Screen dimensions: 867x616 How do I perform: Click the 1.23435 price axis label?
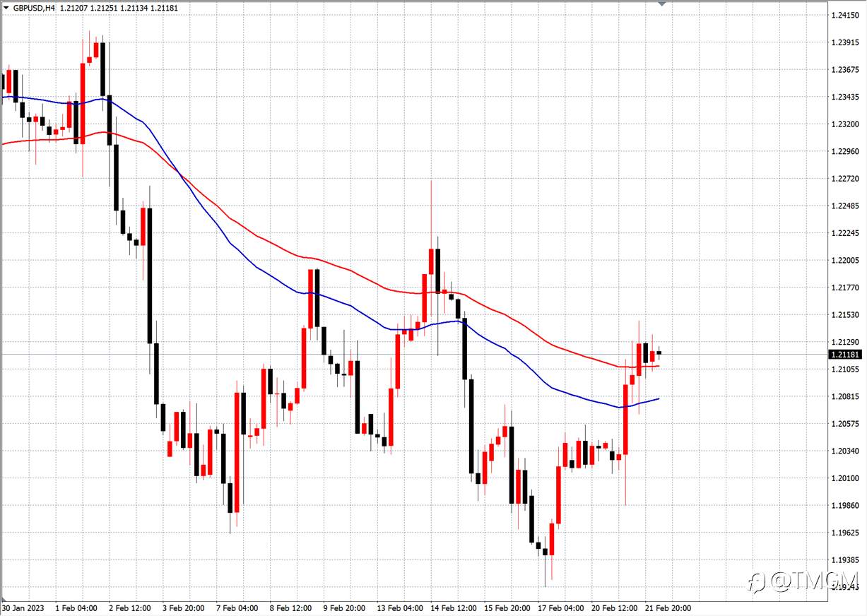pyautogui.click(x=845, y=97)
